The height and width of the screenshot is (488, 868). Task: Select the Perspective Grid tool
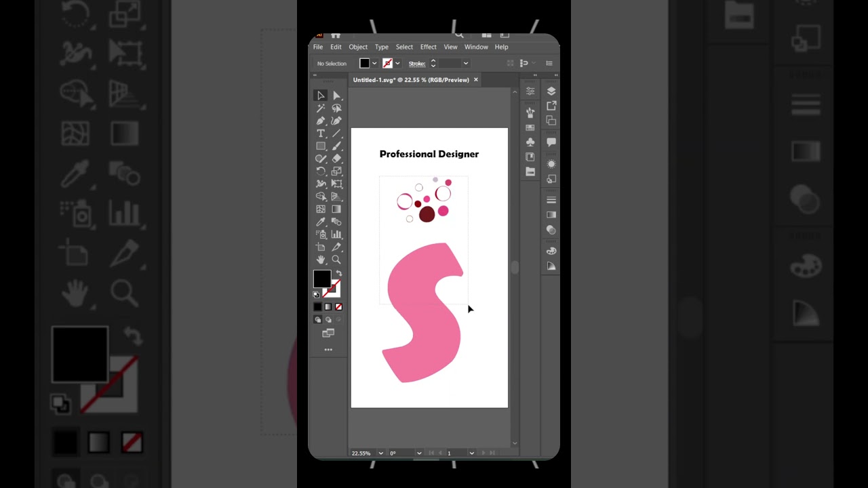(336, 197)
